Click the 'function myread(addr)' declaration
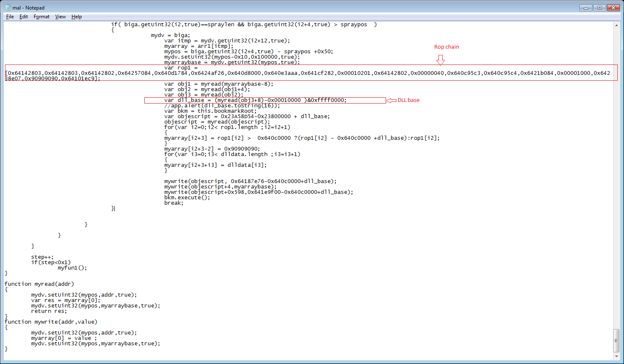Screen dimensions: 624x364 [x=39, y=284]
